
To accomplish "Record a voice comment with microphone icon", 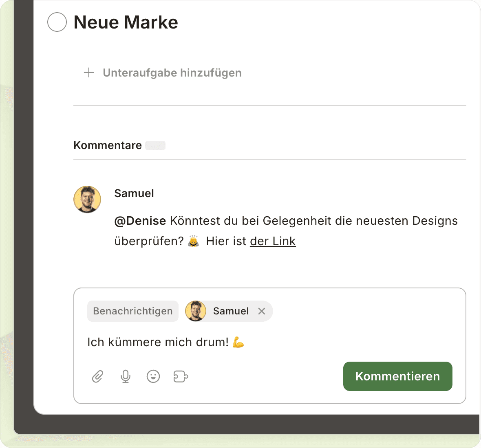I will [126, 376].
